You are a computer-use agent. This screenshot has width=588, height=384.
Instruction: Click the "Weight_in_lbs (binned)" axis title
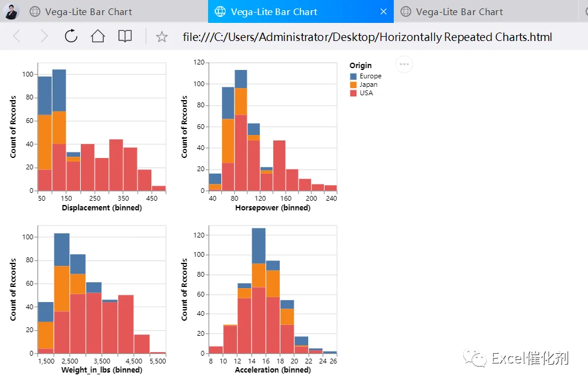click(102, 370)
